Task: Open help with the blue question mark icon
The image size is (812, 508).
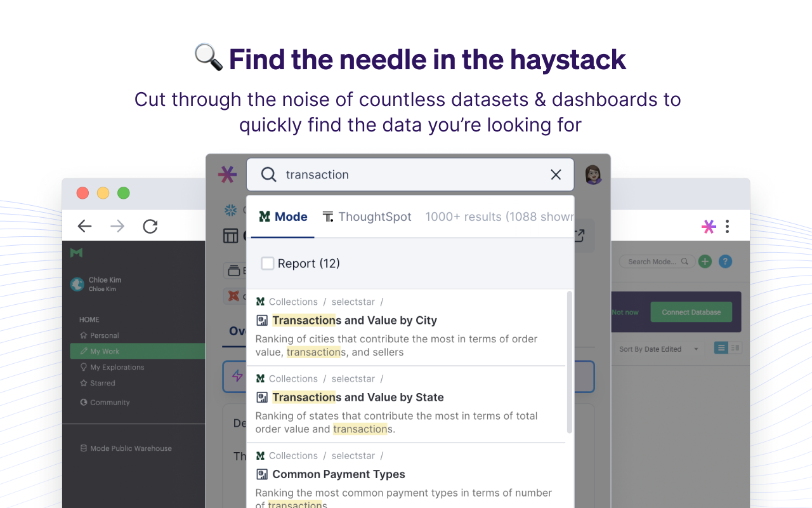Action: click(x=725, y=261)
